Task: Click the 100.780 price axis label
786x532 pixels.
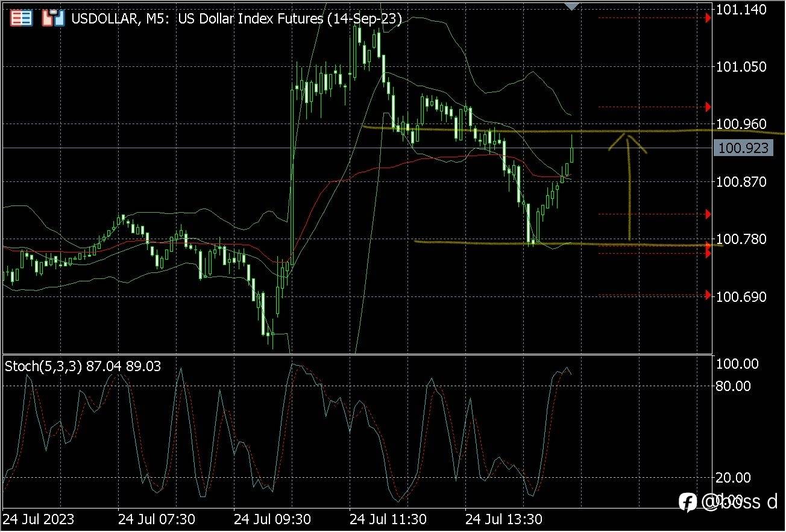Action: [x=741, y=239]
